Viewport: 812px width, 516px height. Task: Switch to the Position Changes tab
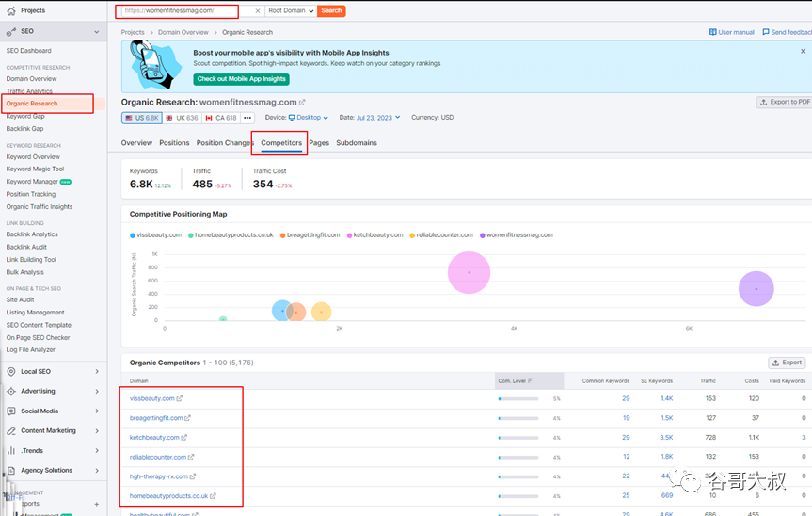(224, 143)
